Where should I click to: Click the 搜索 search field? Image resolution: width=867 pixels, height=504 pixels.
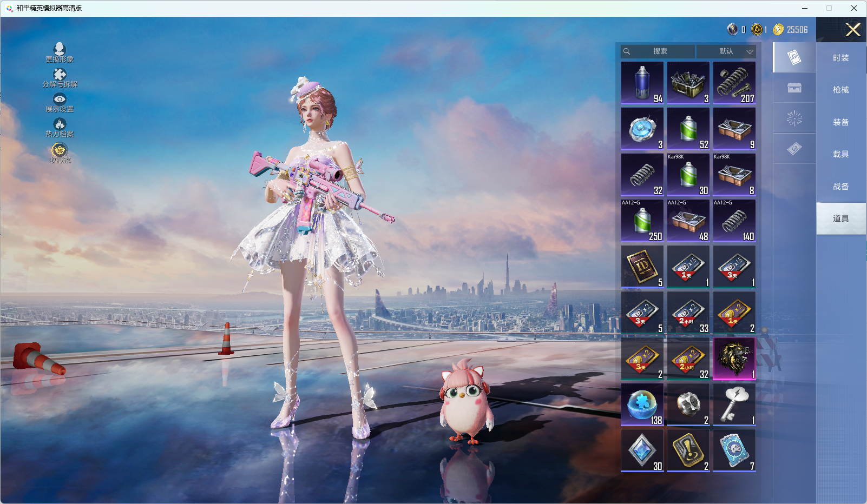point(658,51)
